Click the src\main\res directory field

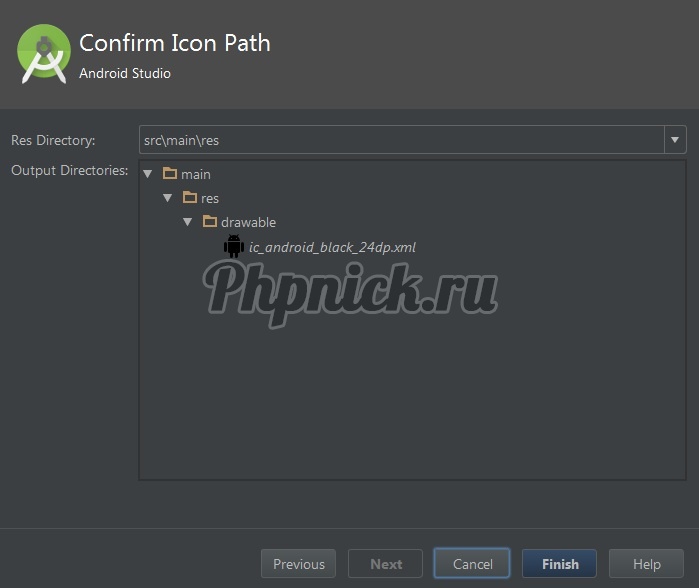pyautogui.click(x=400, y=140)
